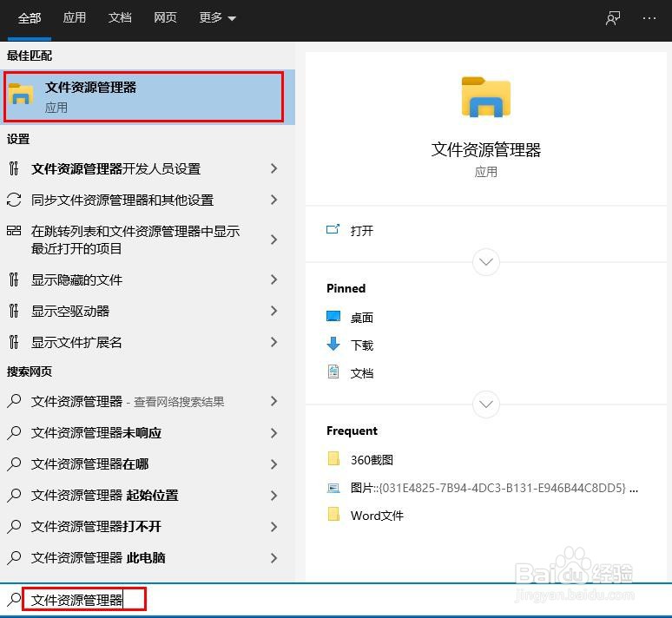Click the magnifier icon in search box
This screenshot has height=618, width=672.
pyautogui.click(x=14, y=599)
